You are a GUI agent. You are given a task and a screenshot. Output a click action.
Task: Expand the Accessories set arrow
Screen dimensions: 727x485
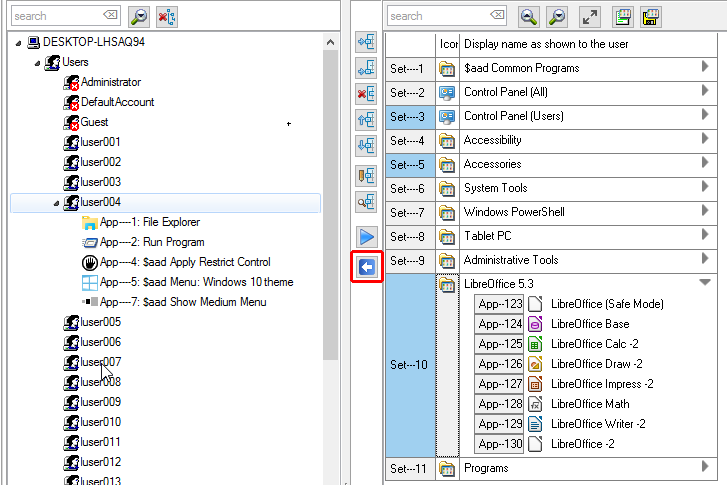tap(705, 163)
